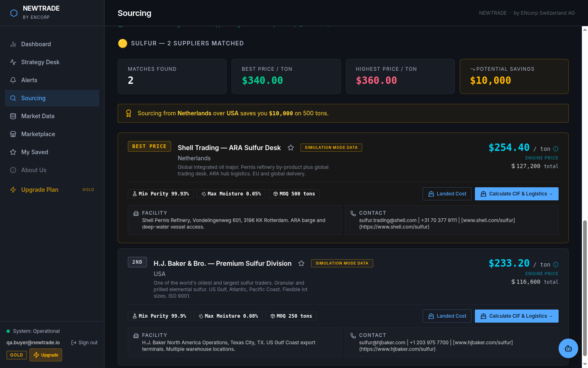
Task: Click H.J. Baker contact email sulfur@hjbaker.com
Action: point(382,343)
